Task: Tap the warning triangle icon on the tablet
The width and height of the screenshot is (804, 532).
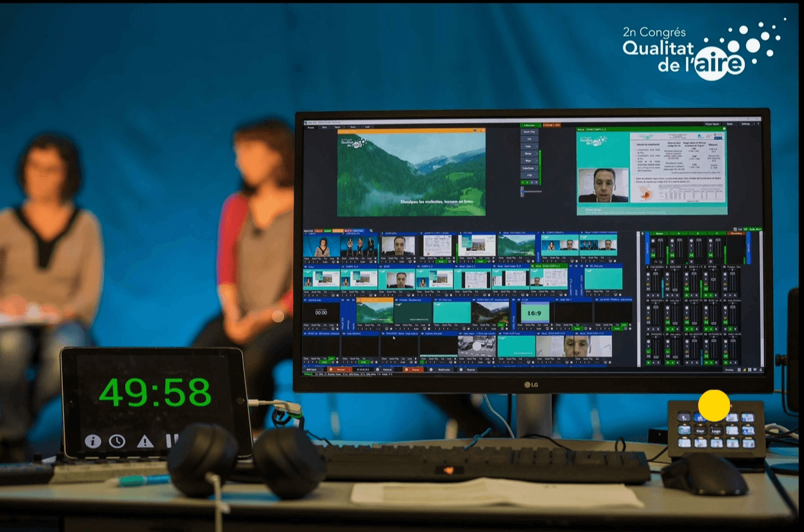Action: 145,441
